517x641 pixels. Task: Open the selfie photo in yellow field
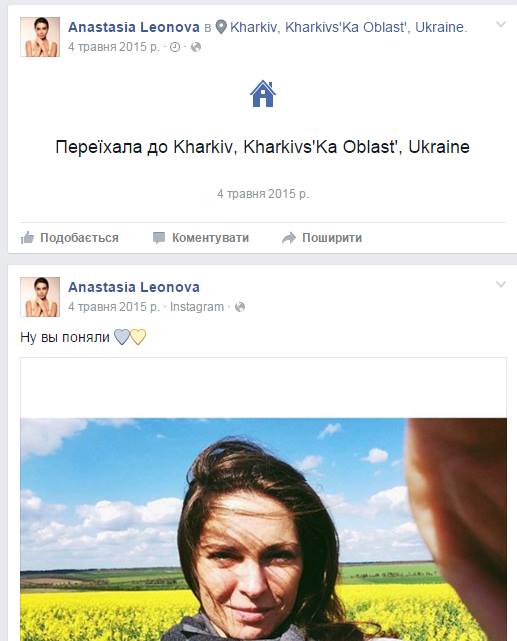[x=264, y=529]
